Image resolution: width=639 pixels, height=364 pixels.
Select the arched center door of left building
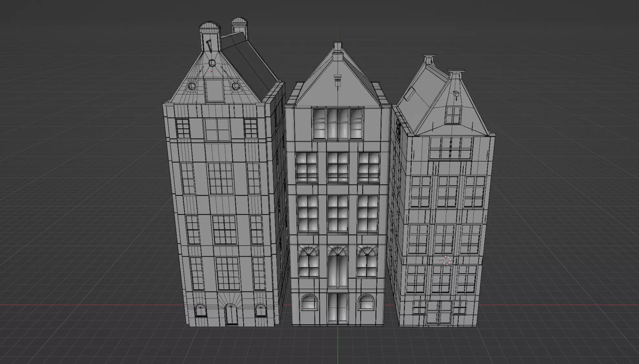[231, 315]
